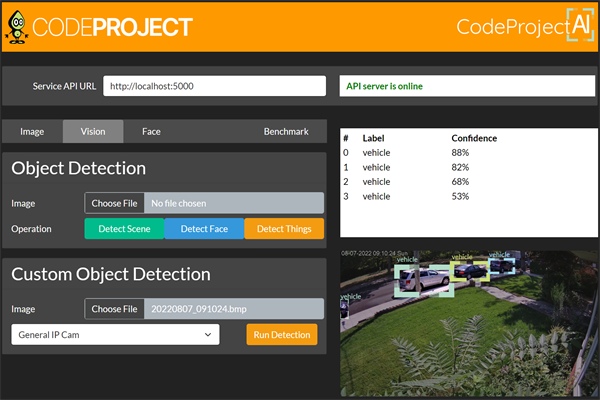600x400 pixels.
Task: Click the detection result camera image
Action: [469, 323]
